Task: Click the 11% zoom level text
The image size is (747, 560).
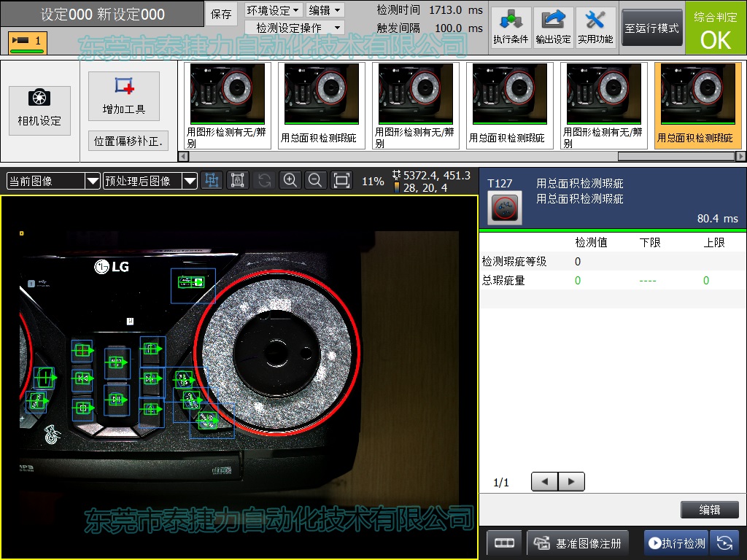Action: [373, 182]
